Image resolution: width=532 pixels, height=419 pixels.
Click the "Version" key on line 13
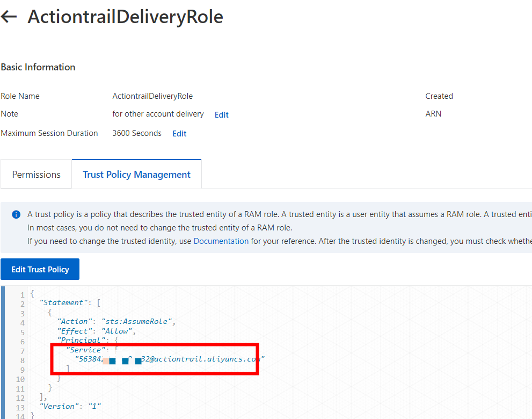click(x=59, y=406)
